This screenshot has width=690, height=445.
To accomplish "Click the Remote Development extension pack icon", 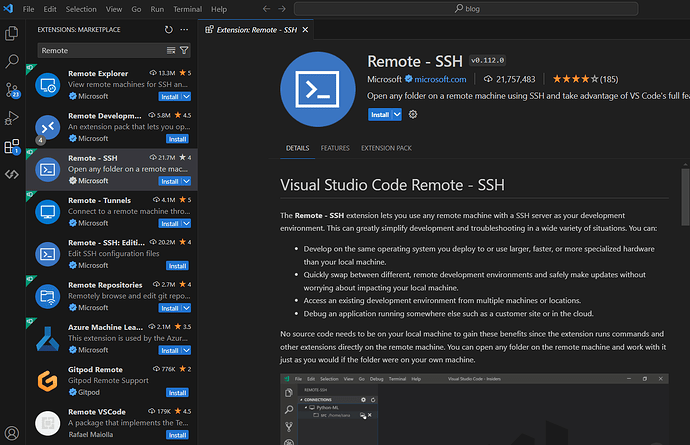I will click(48, 127).
